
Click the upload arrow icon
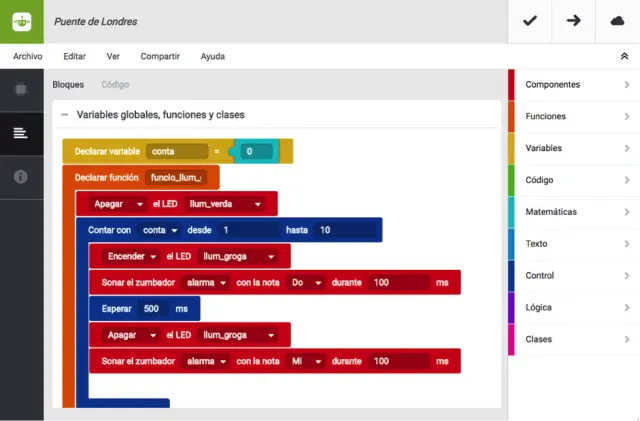tap(574, 21)
